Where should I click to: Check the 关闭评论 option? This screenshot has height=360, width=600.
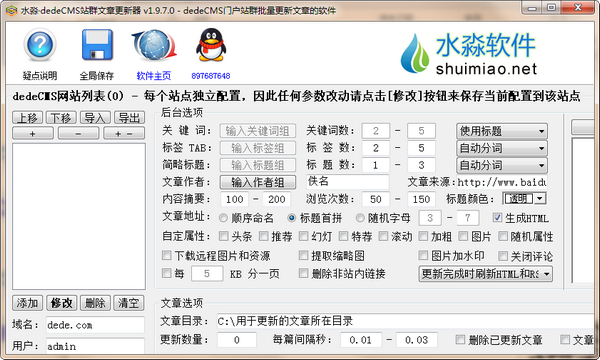point(503,256)
